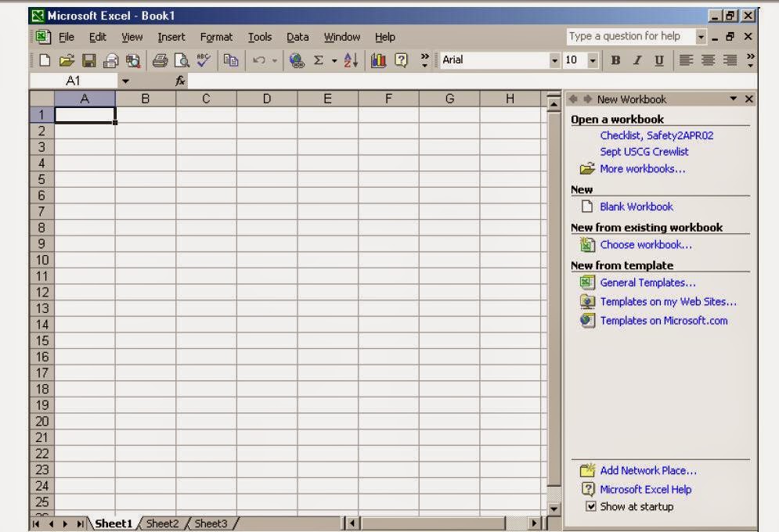The image size is (779, 532).
Task: Click the Open folder toolbar icon
Action: (67, 60)
